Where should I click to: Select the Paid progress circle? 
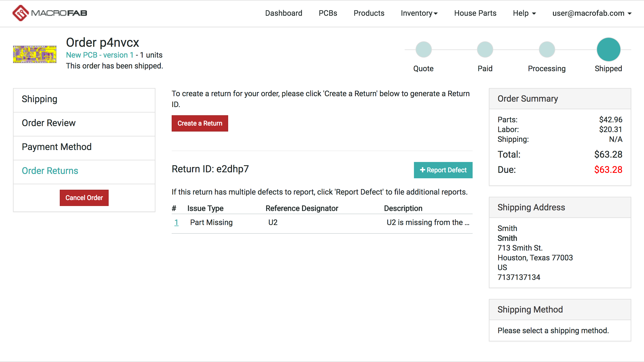coord(485,49)
